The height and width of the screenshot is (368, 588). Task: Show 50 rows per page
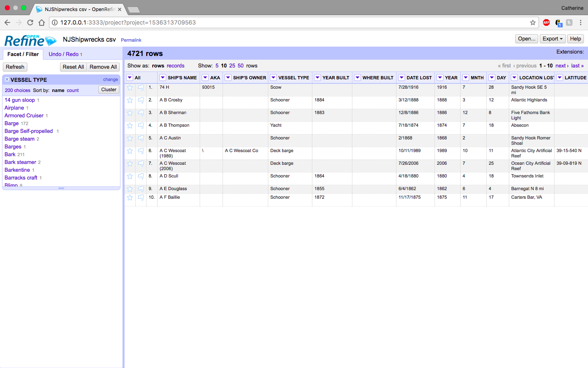point(241,66)
